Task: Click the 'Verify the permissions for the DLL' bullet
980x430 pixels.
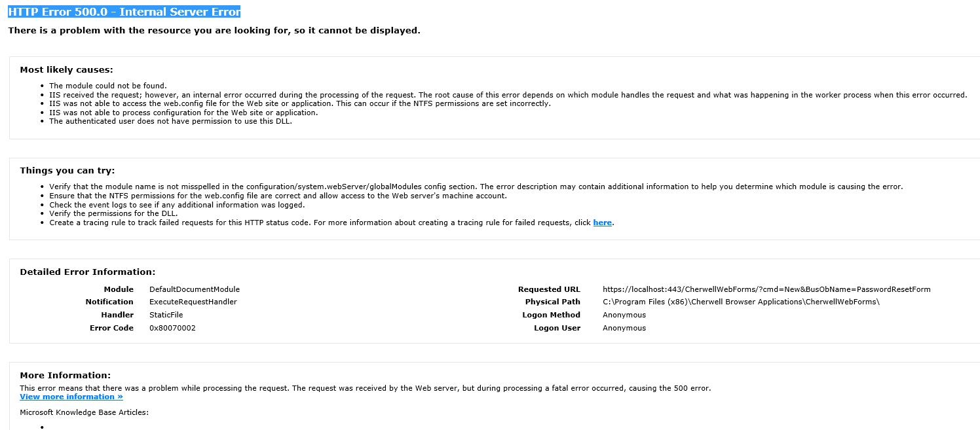Action: point(113,213)
